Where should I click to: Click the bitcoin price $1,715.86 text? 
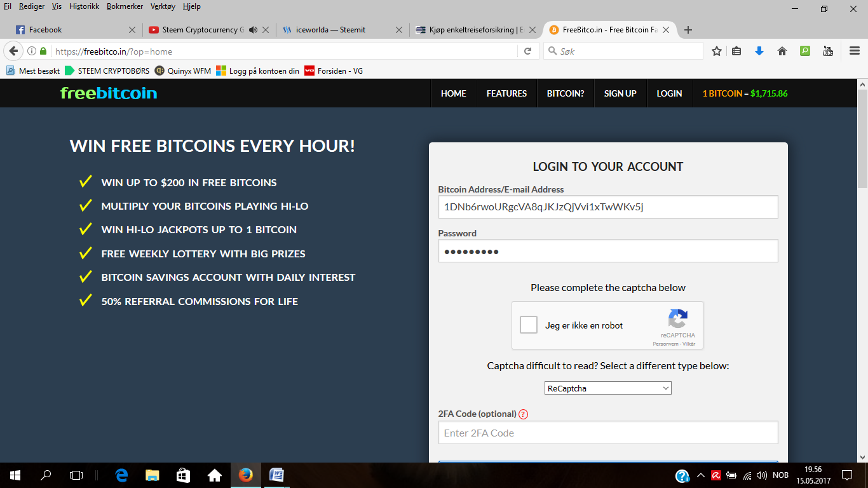coord(769,93)
